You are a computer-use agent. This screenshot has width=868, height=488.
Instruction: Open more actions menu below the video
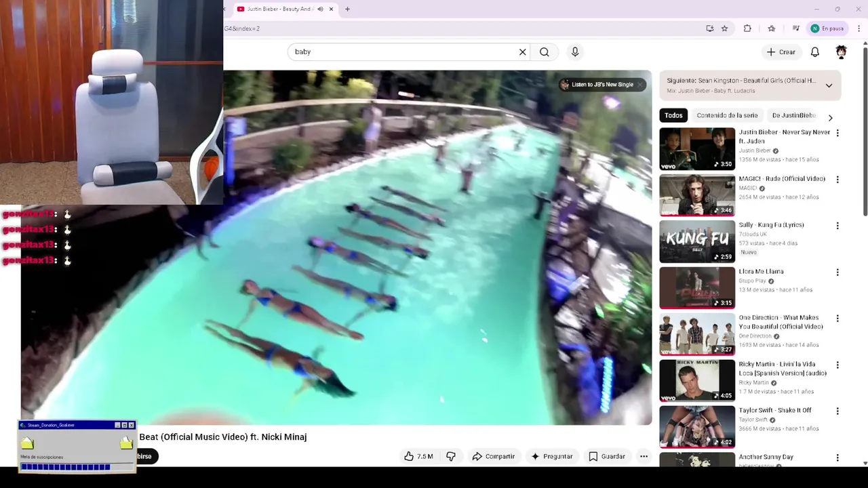coord(644,456)
